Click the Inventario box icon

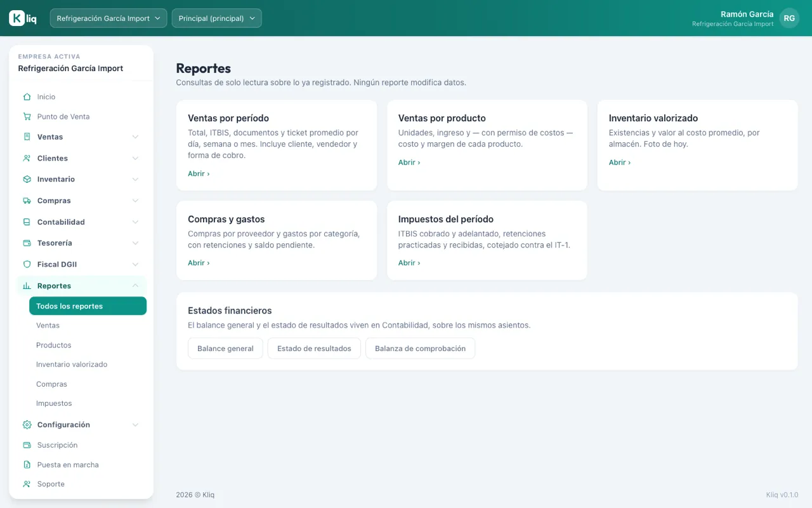tap(27, 180)
